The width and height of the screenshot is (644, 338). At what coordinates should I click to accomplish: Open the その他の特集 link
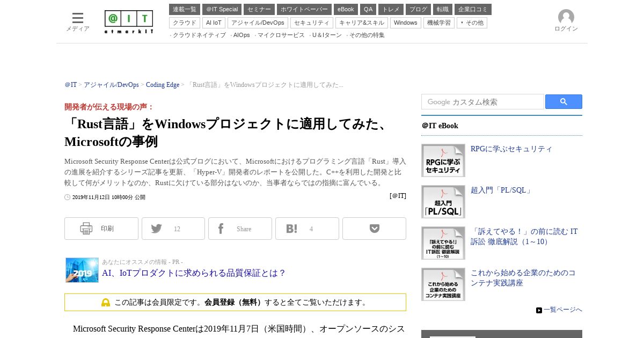click(x=367, y=35)
